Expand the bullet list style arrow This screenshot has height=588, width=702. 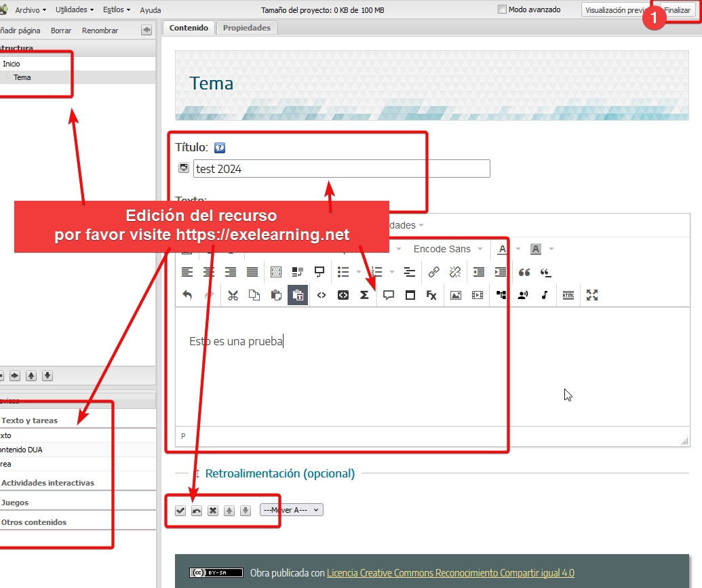(x=359, y=272)
